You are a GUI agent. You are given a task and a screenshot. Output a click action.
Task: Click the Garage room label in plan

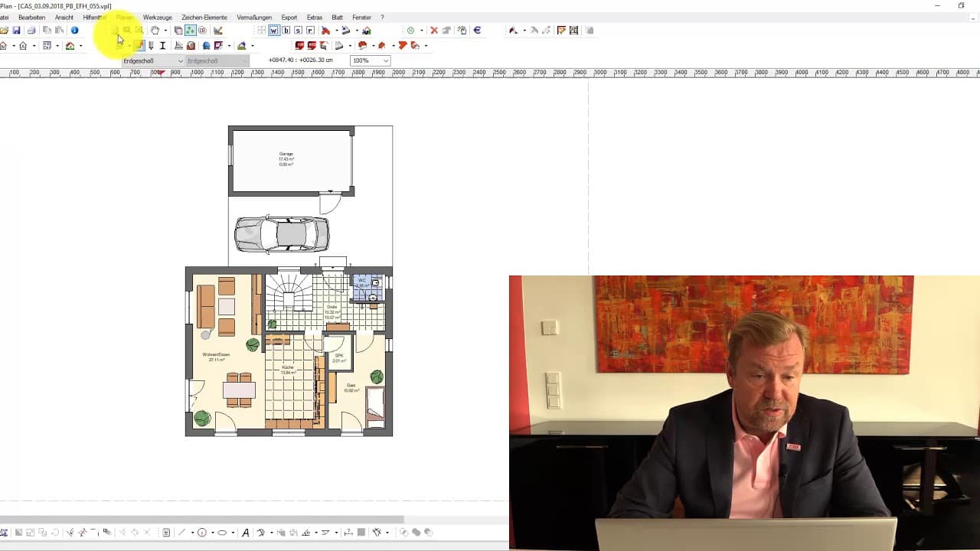click(x=286, y=155)
